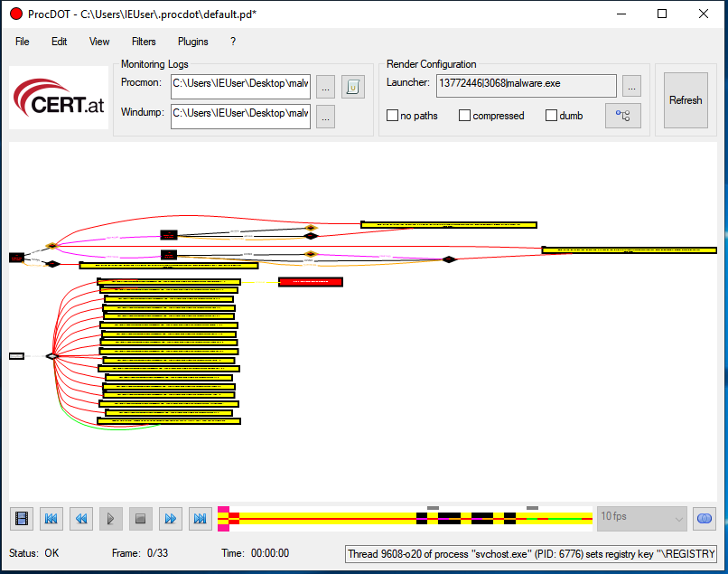Fast forward animation playback

point(171,518)
